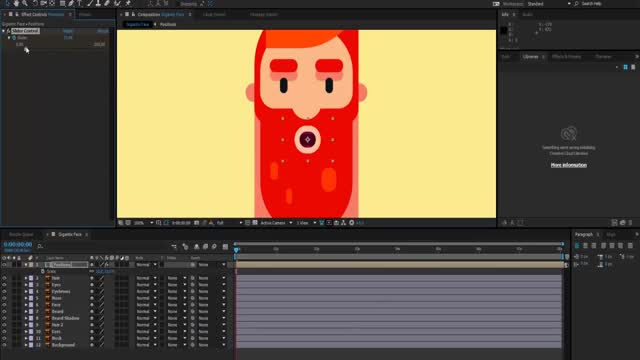Select the Puppet Pin tool
Viewport: 640px width, 360px height.
pos(128,3)
